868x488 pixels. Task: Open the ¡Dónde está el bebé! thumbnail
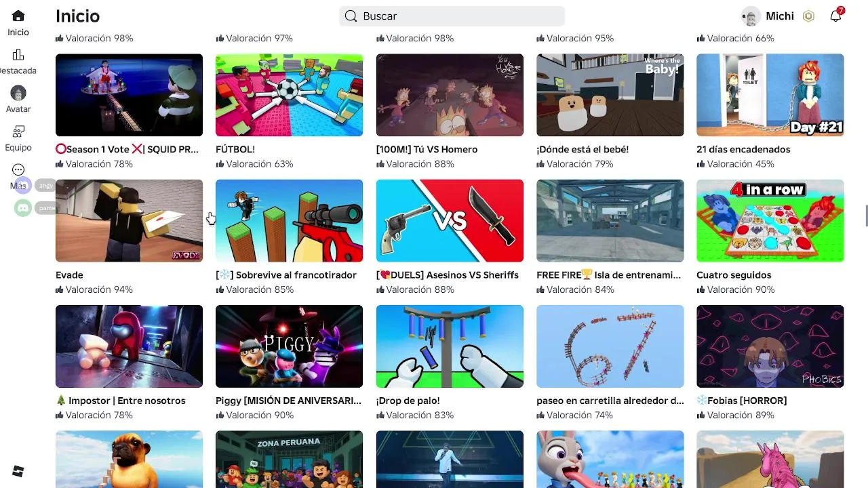tap(610, 95)
